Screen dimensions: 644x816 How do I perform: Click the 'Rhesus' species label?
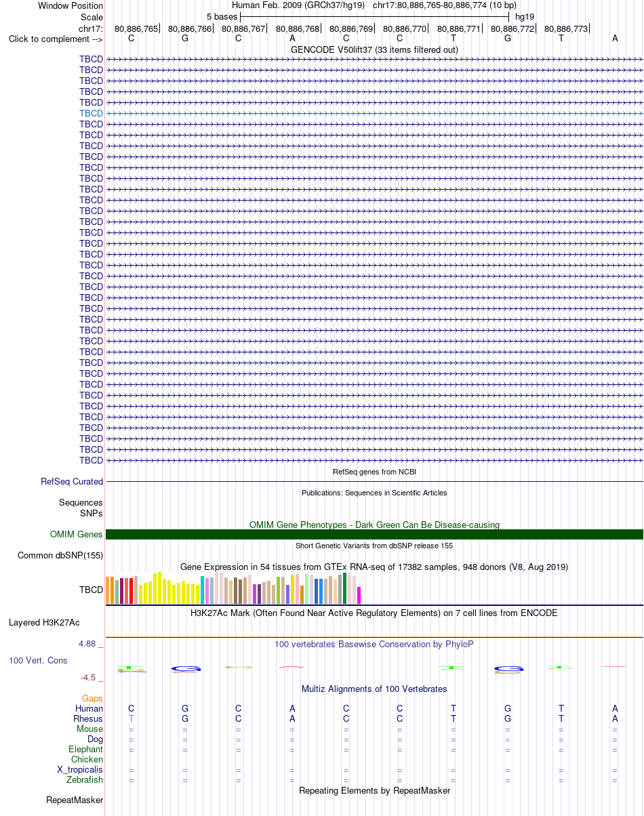[88, 719]
